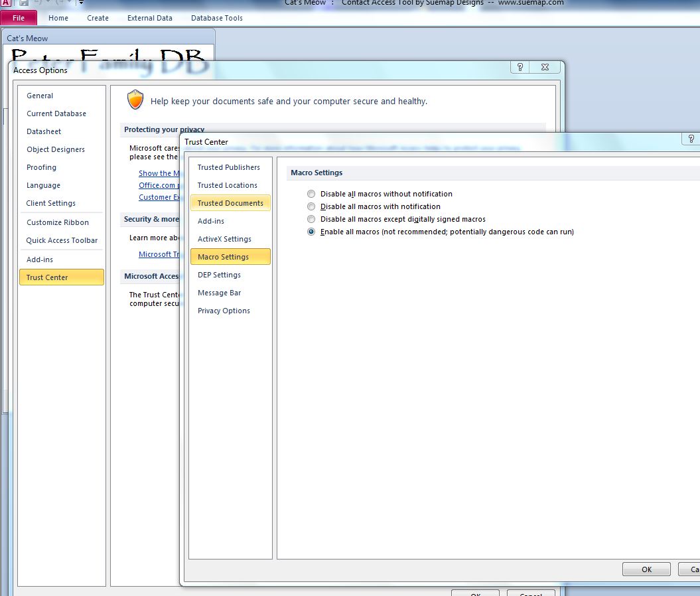
Task: Select the Enable all macros radio option
Action: pyautogui.click(x=311, y=232)
